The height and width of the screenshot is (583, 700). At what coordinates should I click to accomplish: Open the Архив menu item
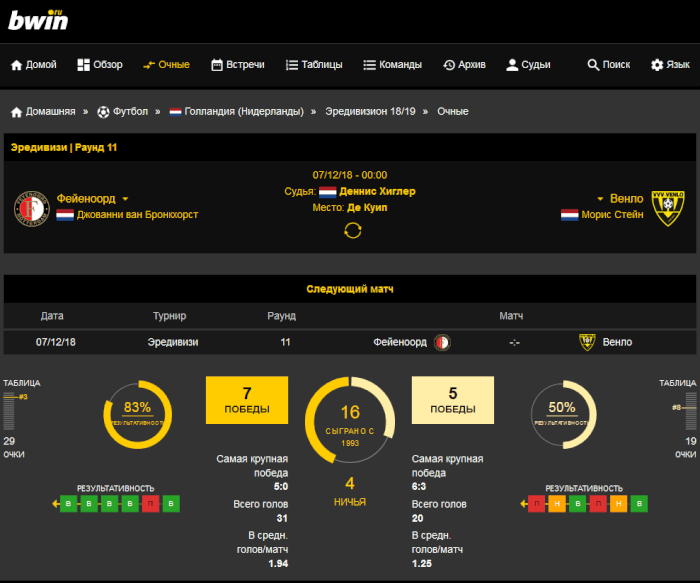coord(464,65)
